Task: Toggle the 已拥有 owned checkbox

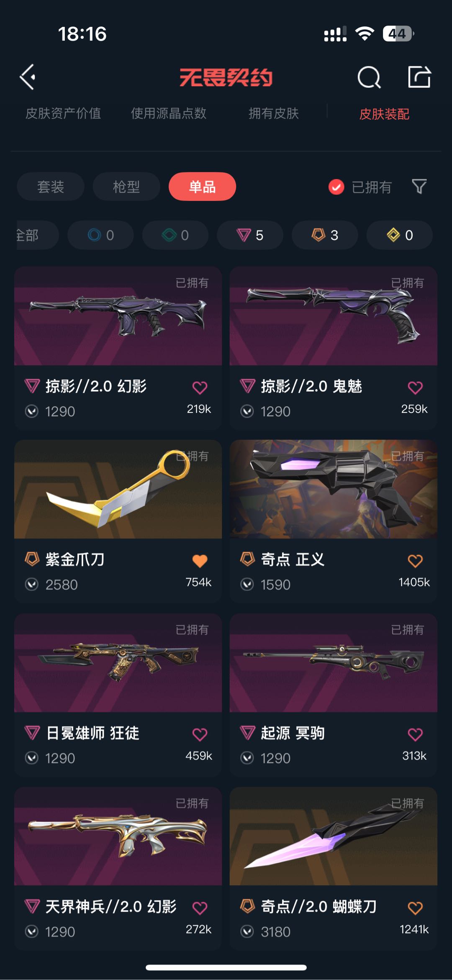Action: click(x=336, y=187)
